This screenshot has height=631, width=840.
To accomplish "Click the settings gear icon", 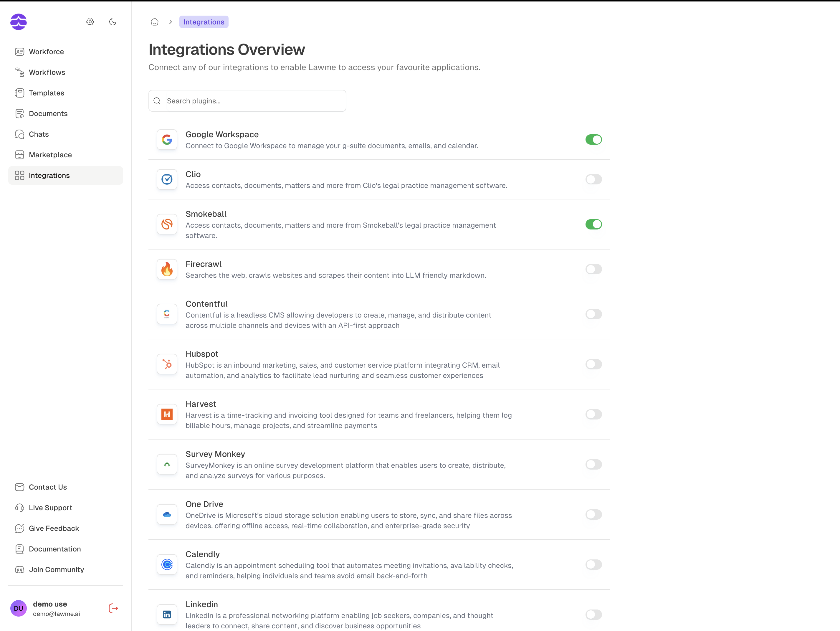I will point(90,22).
